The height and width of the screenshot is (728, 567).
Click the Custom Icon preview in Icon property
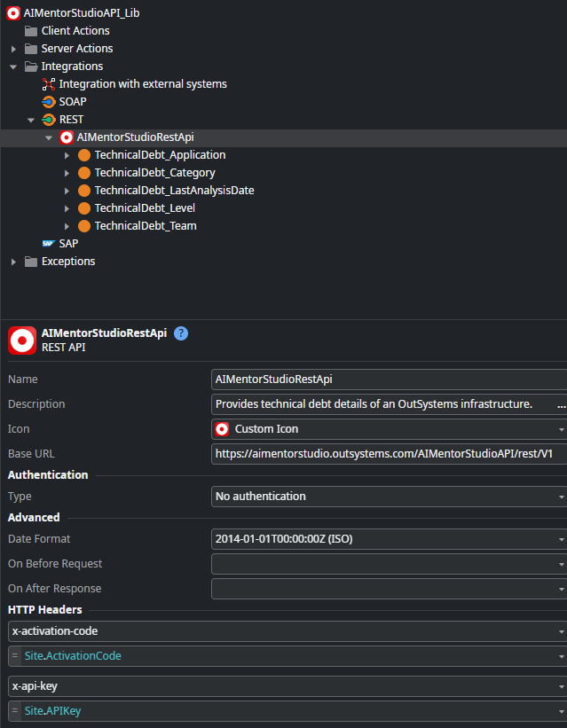pyautogui.click(x=221, y=428)
